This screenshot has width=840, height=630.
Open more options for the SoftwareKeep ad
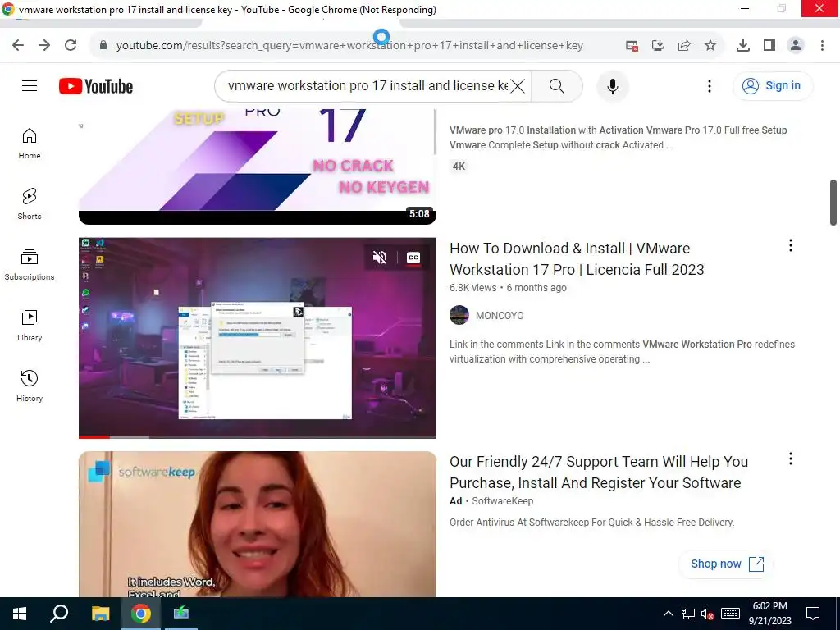pyautogui.click(x=790, y=459)
